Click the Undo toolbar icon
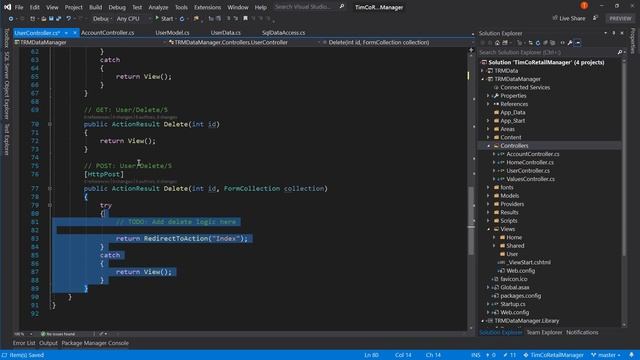The height and width of the screenshot is (360, 640). click(69, 19)
